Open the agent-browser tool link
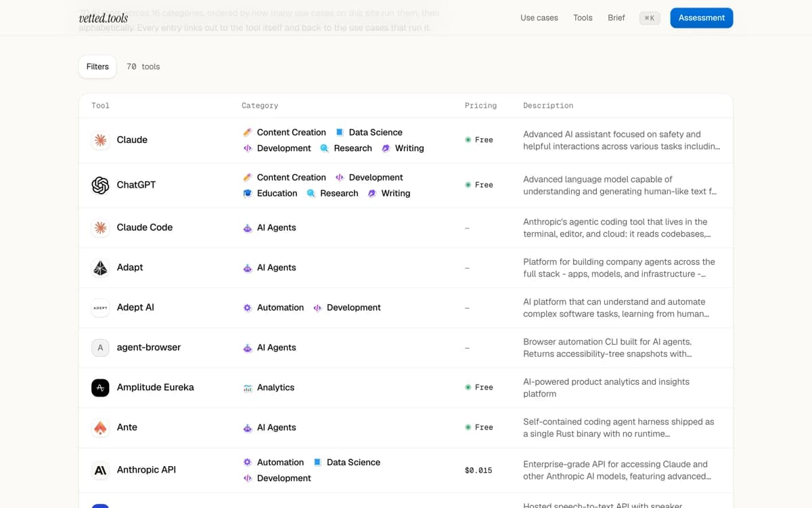 [x=149, y=347]
